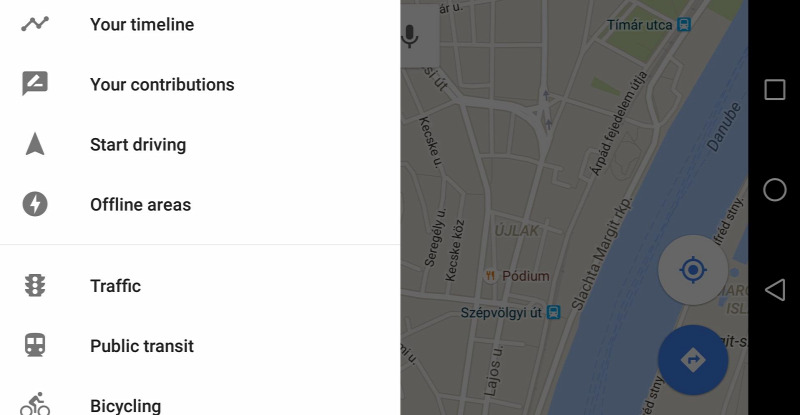This screenshot has height=415, width=800.
Task: Enable the Public transit layer
Action: click(200, 346)
